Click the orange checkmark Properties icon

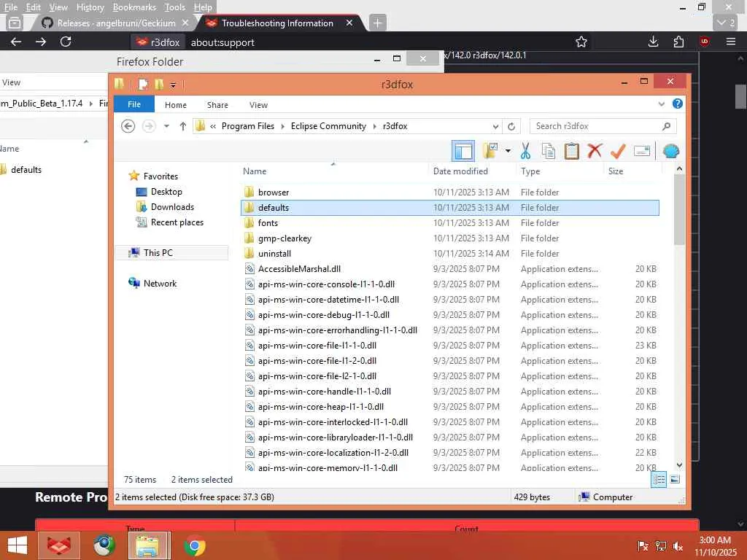pyautogui.click(x=618, y=152)
